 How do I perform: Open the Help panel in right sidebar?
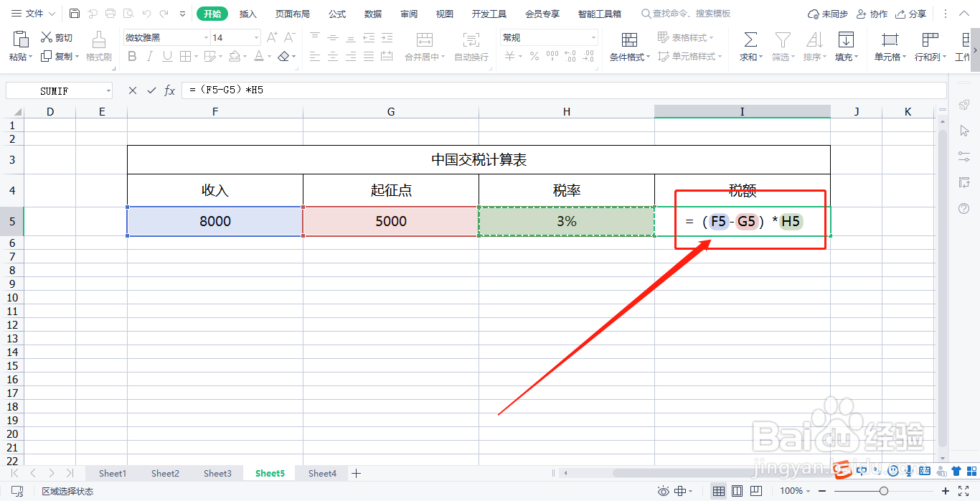click(964, 209)
